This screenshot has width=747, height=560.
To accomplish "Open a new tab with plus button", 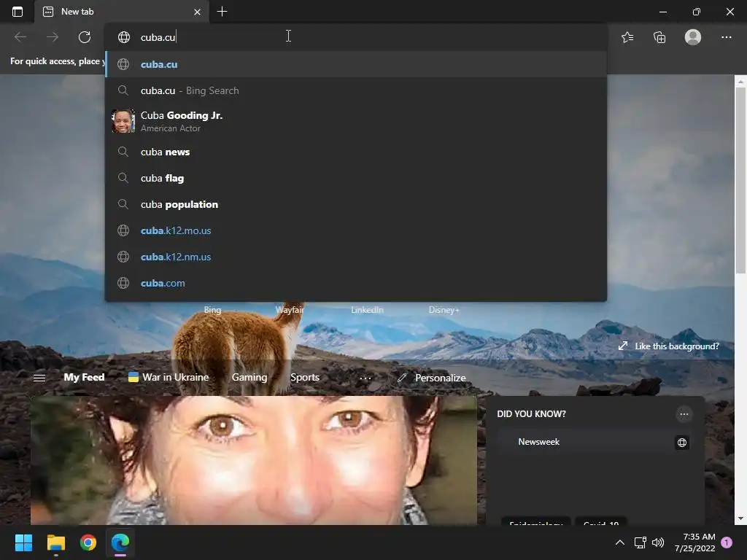I will click(x=222, y=12).
